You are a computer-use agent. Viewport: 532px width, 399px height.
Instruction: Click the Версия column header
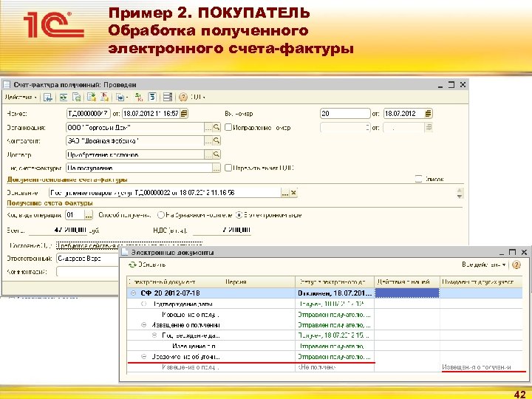click(x=258, y=282)
